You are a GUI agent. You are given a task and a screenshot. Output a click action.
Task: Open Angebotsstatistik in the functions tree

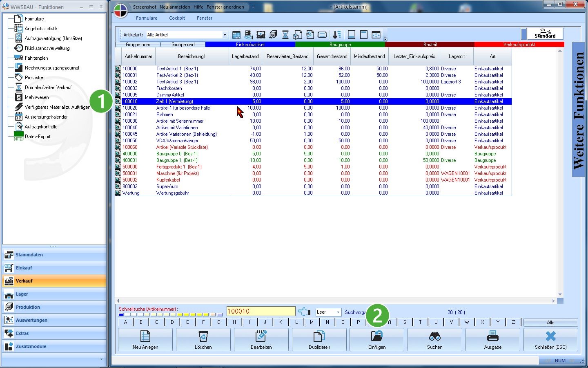pos(41,29)
